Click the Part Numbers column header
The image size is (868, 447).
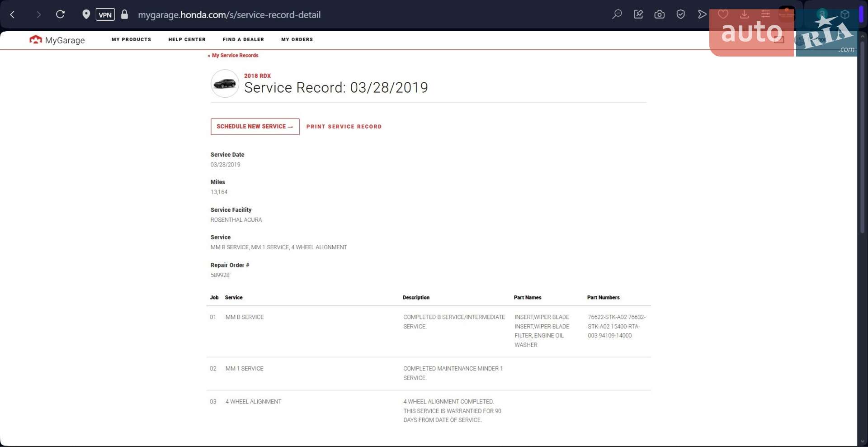click(x=604, y=298)
